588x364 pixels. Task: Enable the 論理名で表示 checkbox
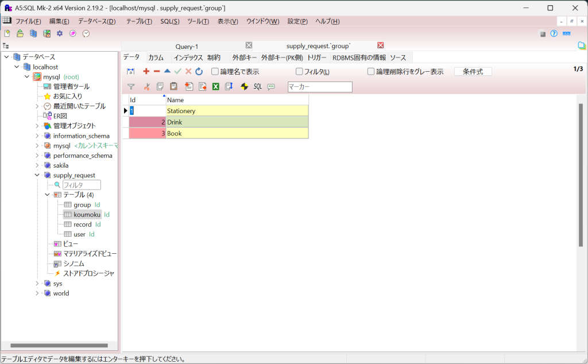coord(215,72)
